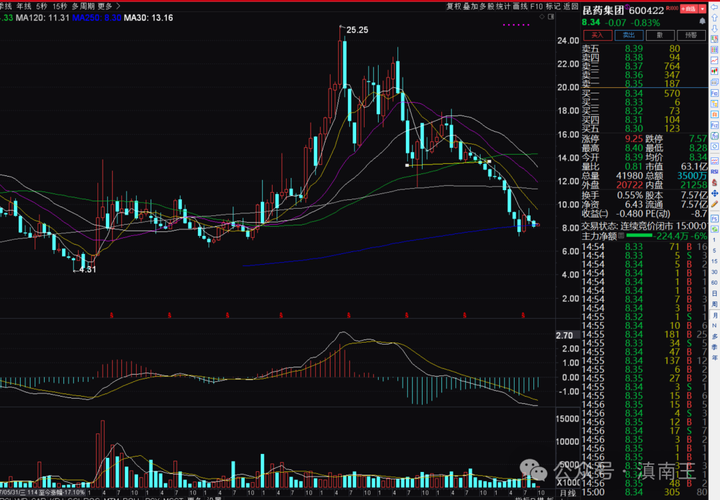This screenshot has height=500, width=720.
Task: Click the MA250: 8.30 indicator text
Action: (x=96, y=18)
